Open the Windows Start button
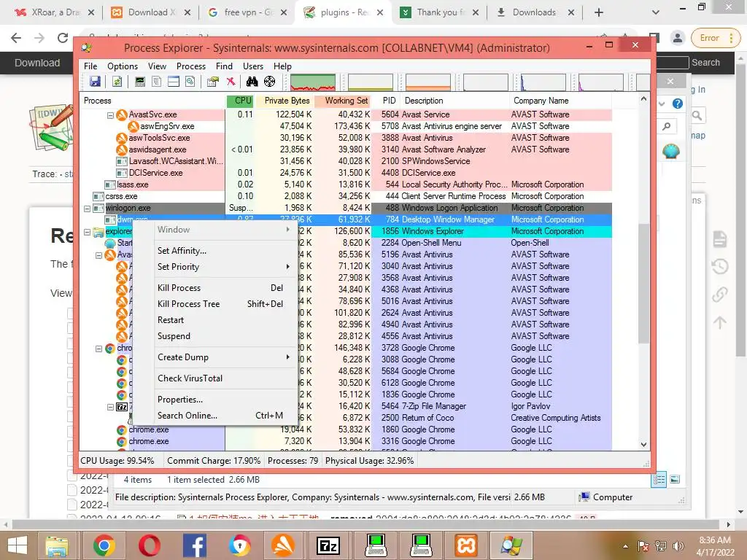Screen dimensions: 747x560 18,545
